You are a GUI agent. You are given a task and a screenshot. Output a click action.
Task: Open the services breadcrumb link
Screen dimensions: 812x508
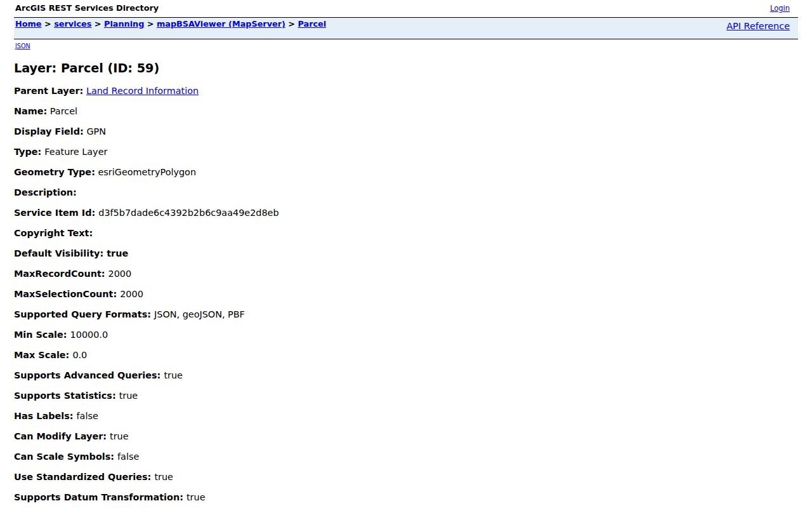pos(73,24)
